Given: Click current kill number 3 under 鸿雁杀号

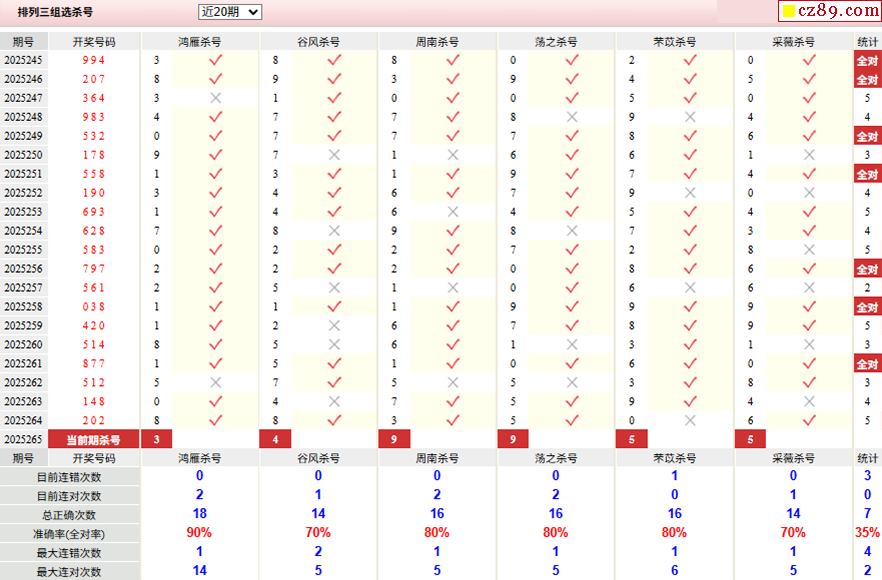Looking at the screenshot, I should point(156,439).
